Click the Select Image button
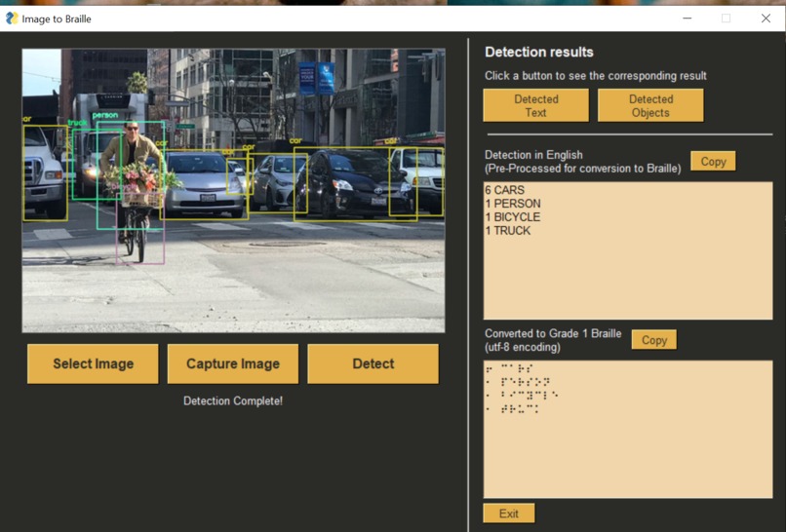Viewport: 786px width, 532px height. 93,363
